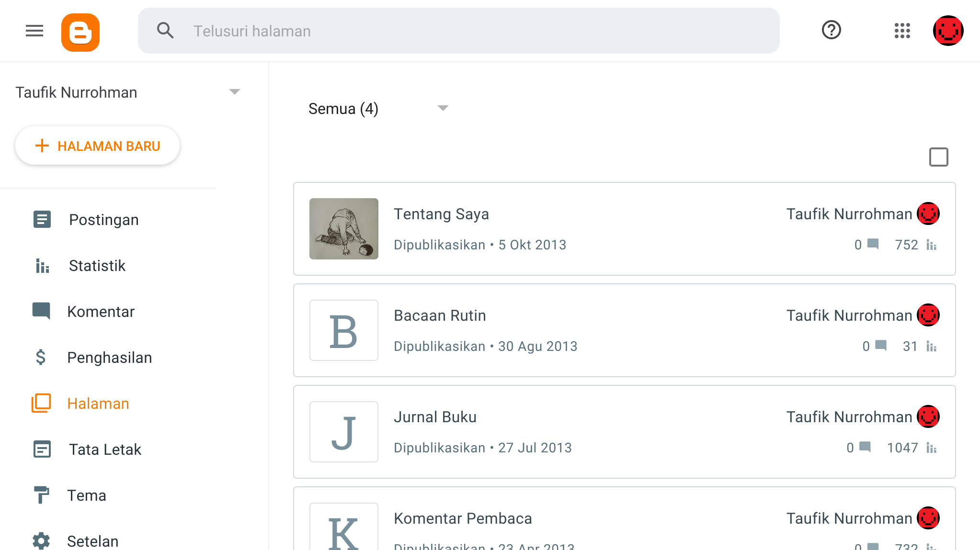Open the Komentar speech bubble icon
Screen dimensions: 980x550
pos(42,311)
